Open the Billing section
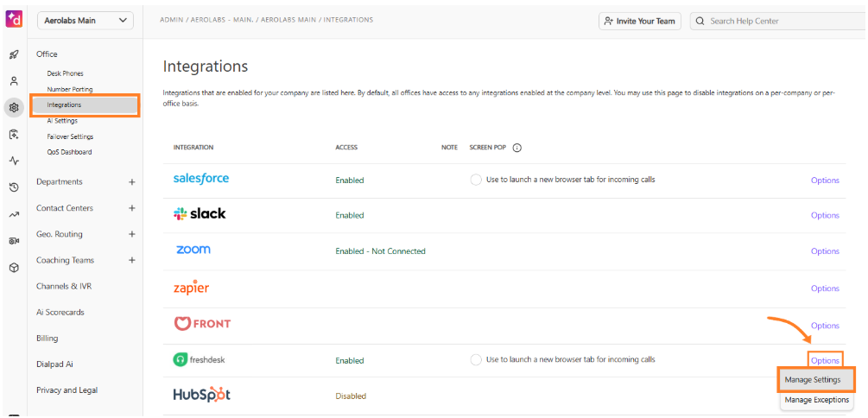 pyautogui.click(x=47, y=339)
